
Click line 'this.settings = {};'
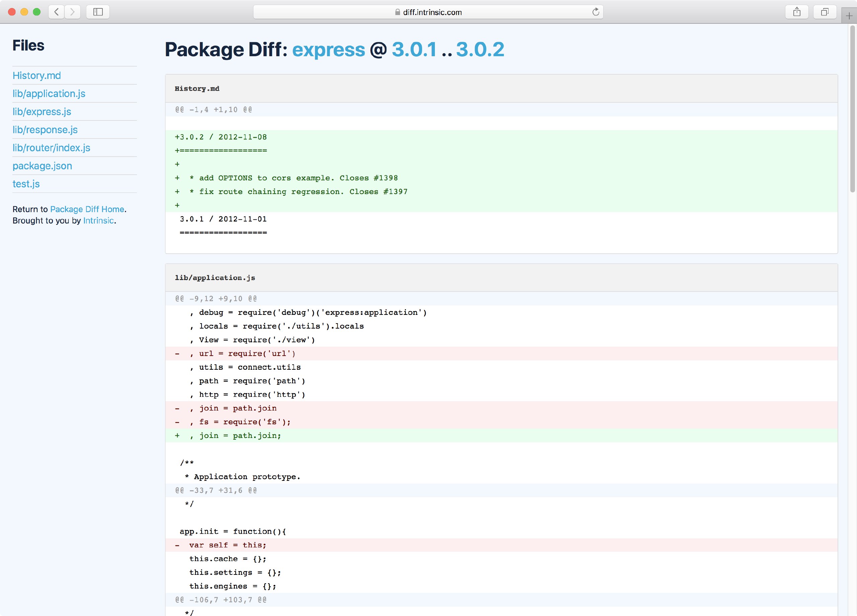(x=501, y=573)
